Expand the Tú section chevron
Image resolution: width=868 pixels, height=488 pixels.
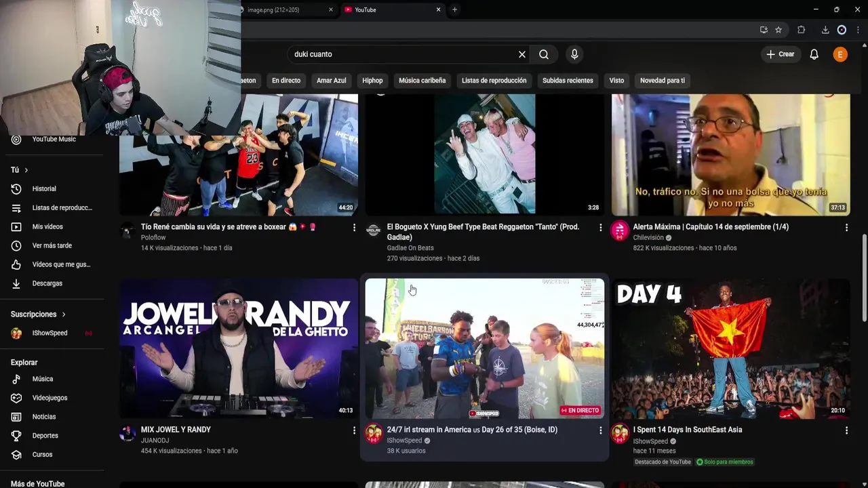26,170
